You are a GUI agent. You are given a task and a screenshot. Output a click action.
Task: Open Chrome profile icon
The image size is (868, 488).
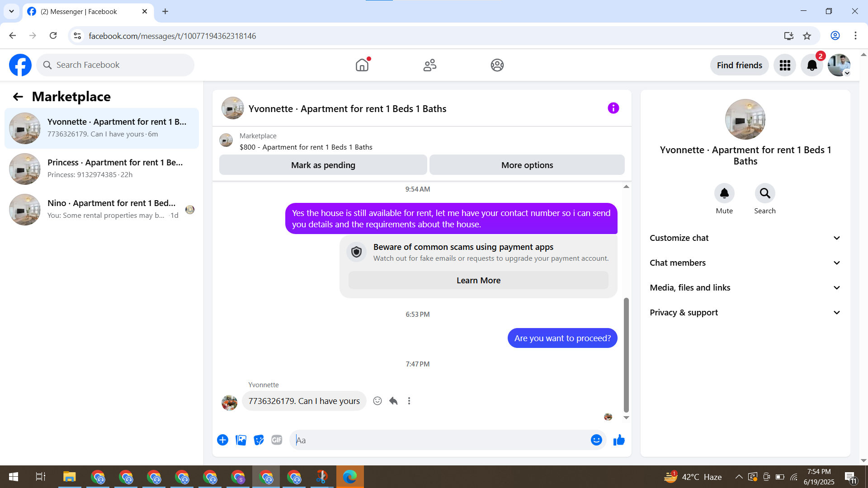pos(835,36)
